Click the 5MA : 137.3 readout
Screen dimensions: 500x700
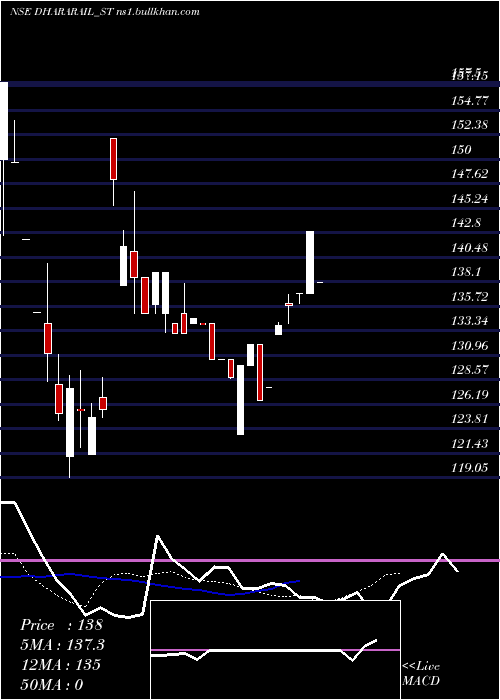(63, 645)
